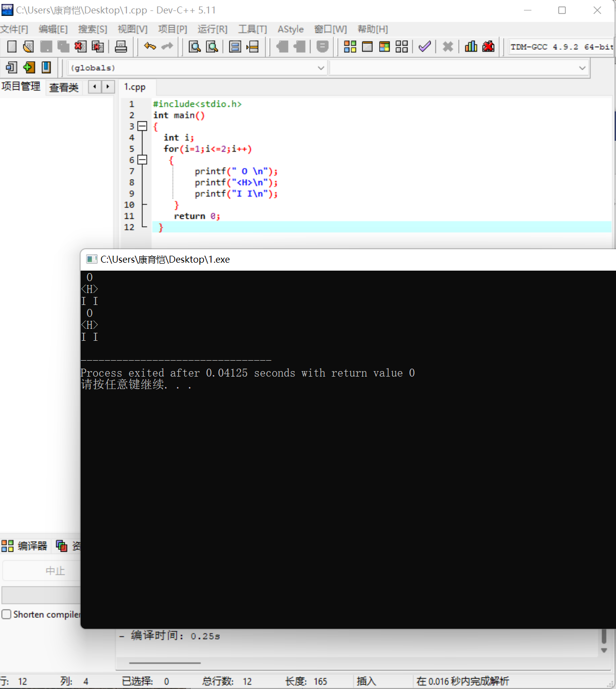Click the printf("<H>\n") line in editor
Viewport: 616px width, 689px height.
[x=236, y=183]
